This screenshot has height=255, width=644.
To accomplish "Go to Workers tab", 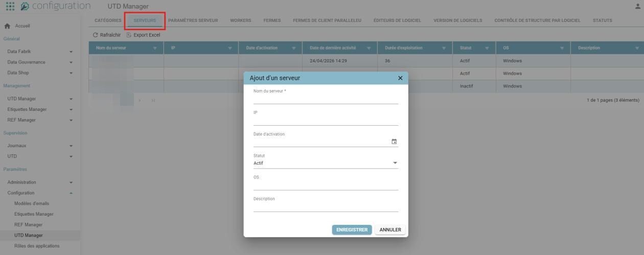I will 241,20.
